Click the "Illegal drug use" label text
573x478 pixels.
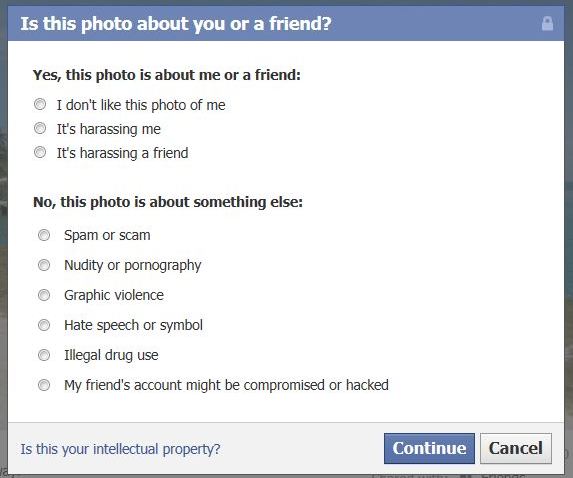pos(111,355)
